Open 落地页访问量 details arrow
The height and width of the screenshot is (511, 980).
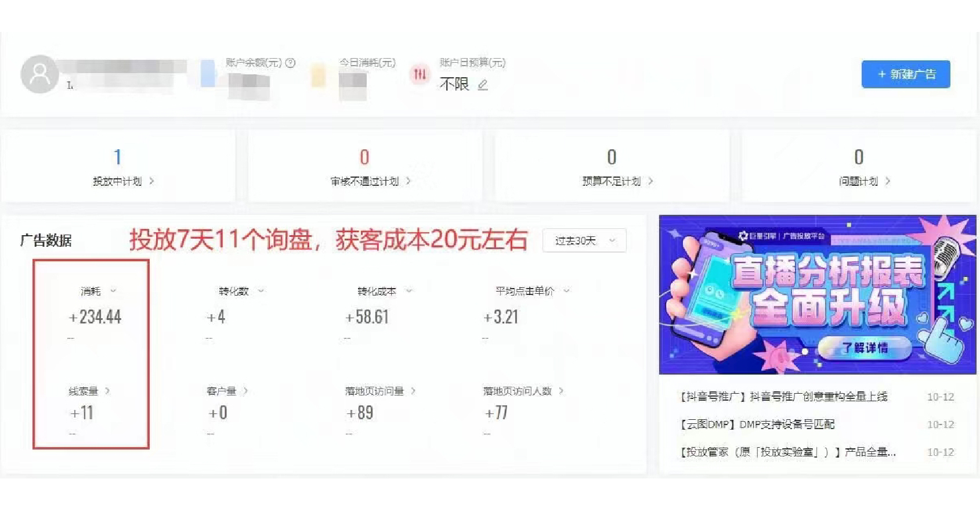413,391
